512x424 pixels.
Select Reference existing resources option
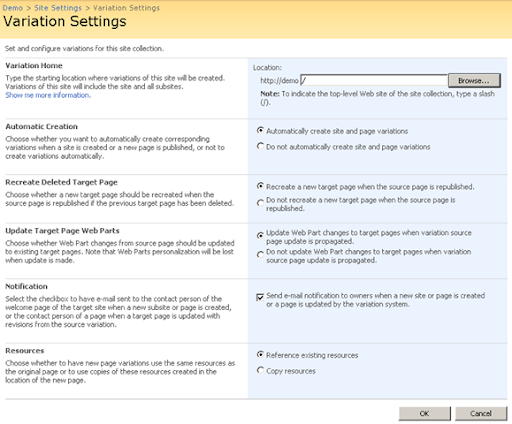pos(260,354)
